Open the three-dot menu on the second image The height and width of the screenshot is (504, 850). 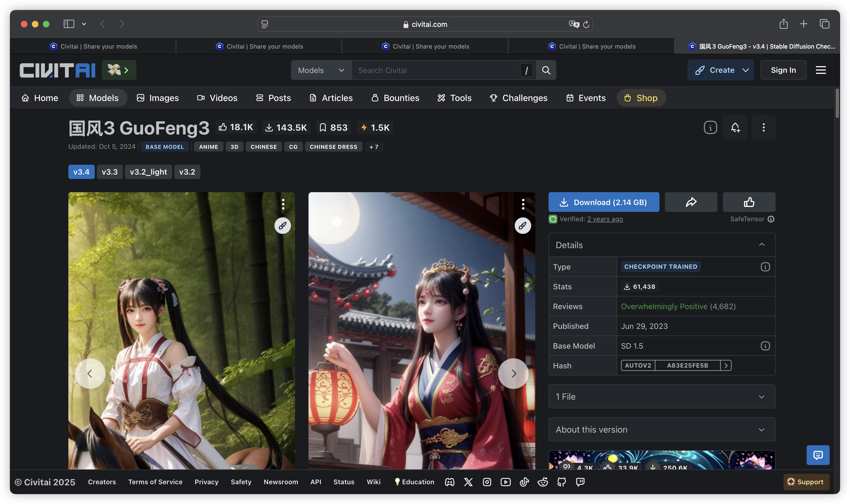(x=523, y=204)
